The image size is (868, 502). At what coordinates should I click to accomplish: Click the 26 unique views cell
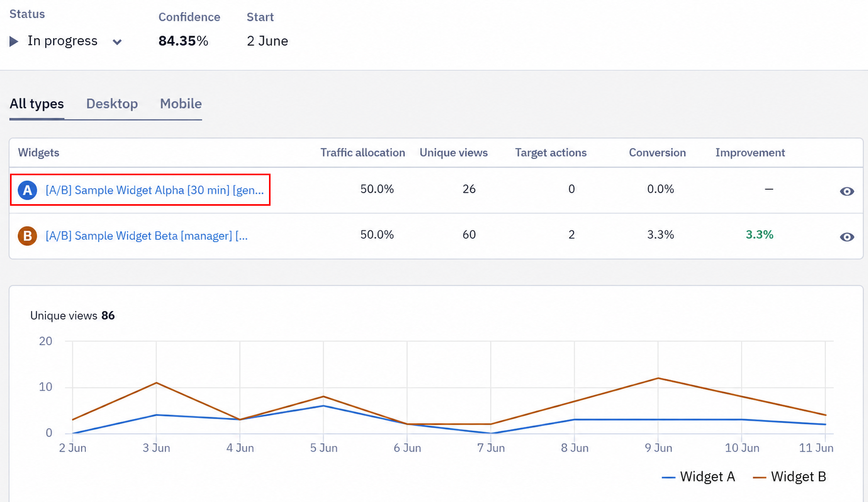click(469, 189)
